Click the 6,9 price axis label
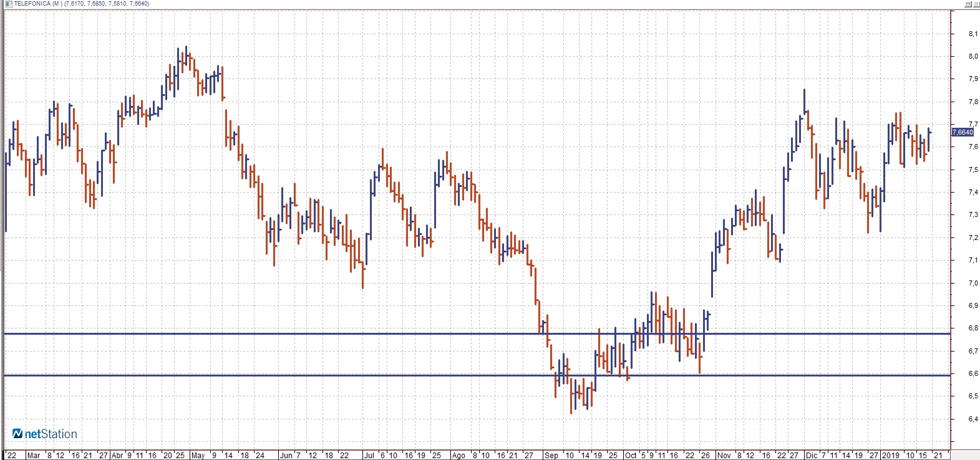This screenshot has height=460, width=980. (973, 305)
